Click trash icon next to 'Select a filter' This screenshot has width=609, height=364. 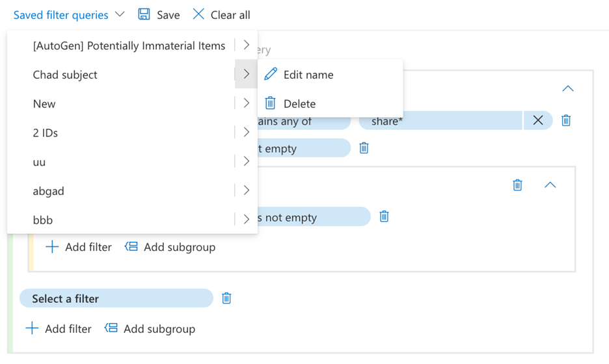(x=226, y=298)
